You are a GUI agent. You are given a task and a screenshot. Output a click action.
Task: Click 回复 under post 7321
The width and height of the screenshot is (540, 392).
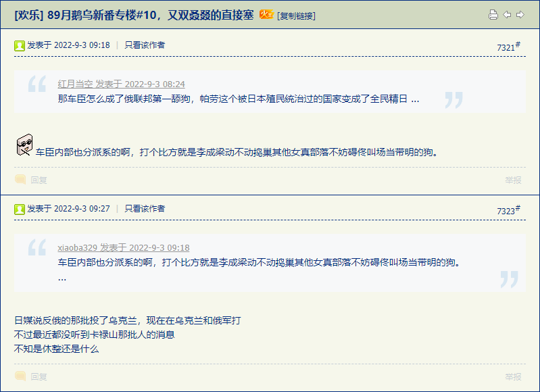(x=39, y=180)
